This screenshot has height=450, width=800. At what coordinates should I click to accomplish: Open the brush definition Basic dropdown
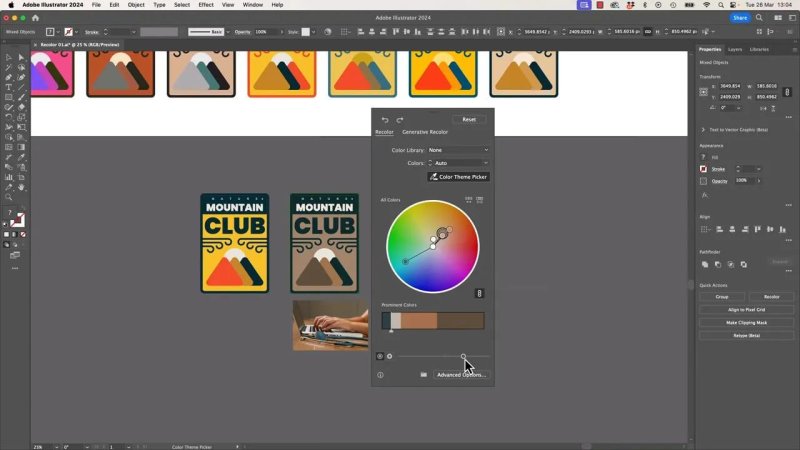pos(228,32)
